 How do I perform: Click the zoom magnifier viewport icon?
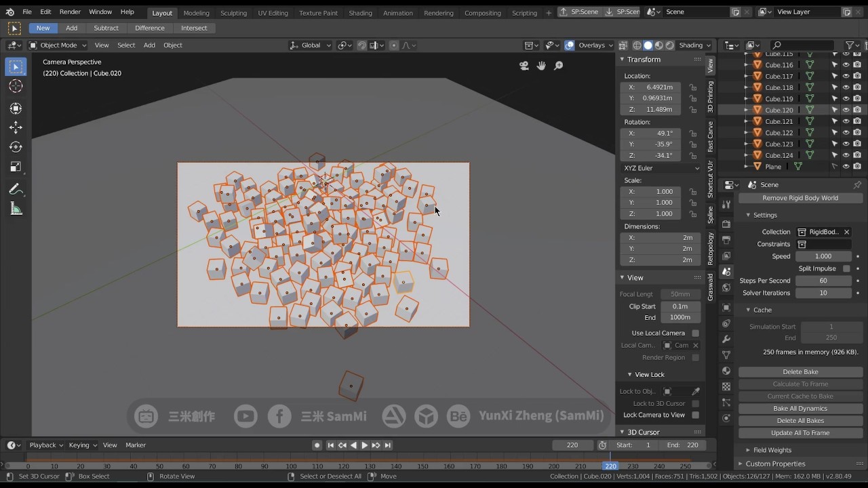click(559, 66)
